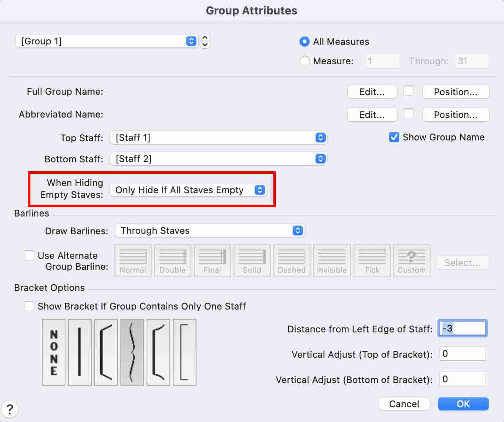Select the Double barline icon
The image size is (504, 422).
(172, 260)
